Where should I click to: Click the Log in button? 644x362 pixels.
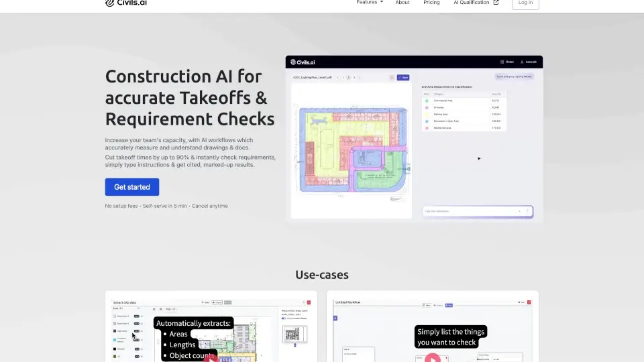[x=525, y=3]
